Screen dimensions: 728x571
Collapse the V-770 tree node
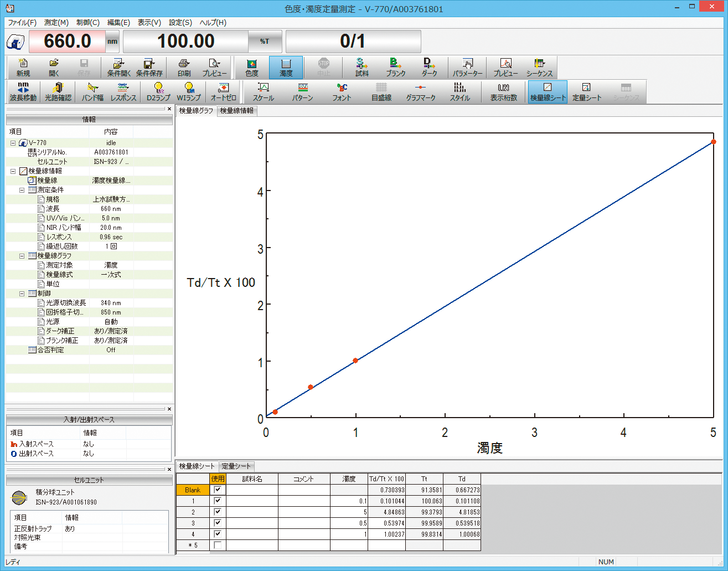tap(13, 143)
